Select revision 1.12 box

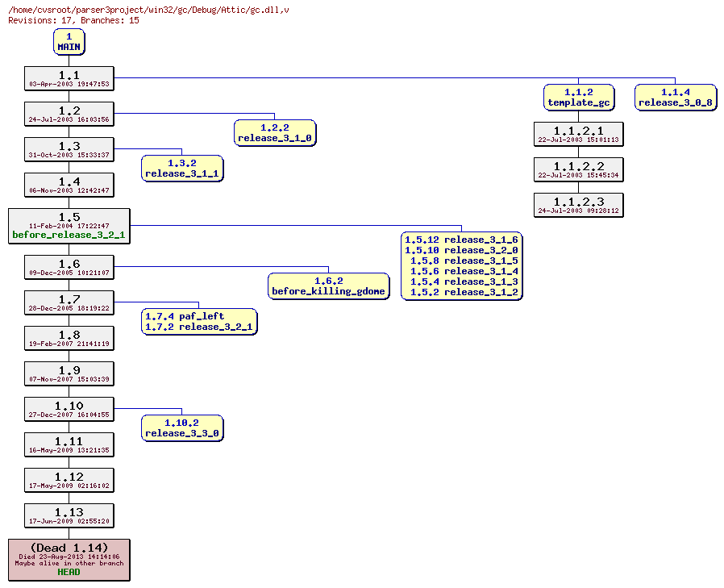pos(69,481)
